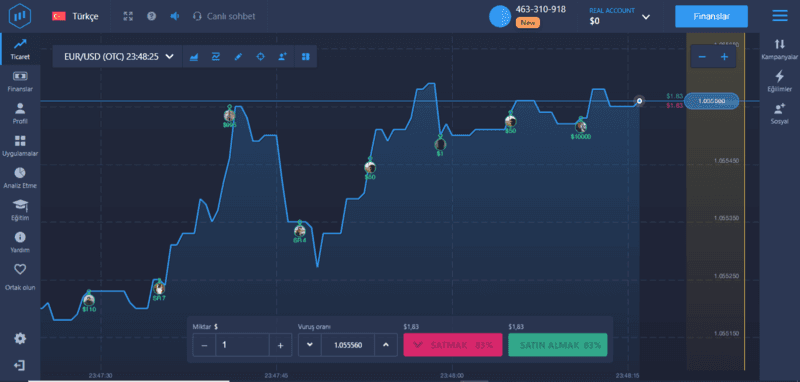Select the Ticaret sidebar tab
The width and height of the screenshot is (800, 382).
tap(20, 49)
